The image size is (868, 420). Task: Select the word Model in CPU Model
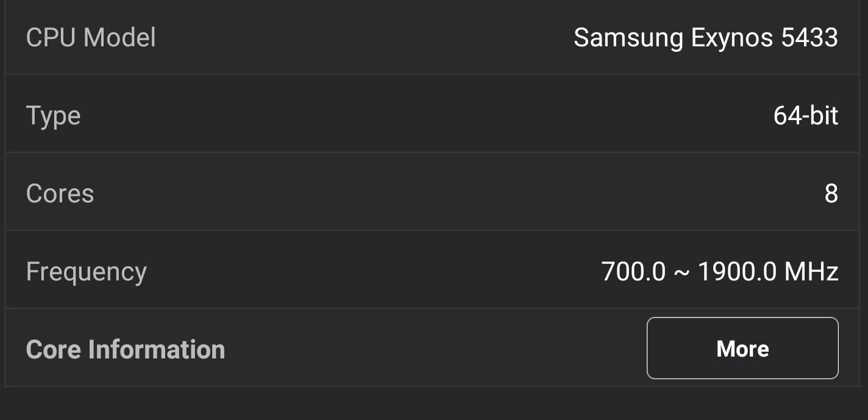pyautogui.click(x=120, y=38)
